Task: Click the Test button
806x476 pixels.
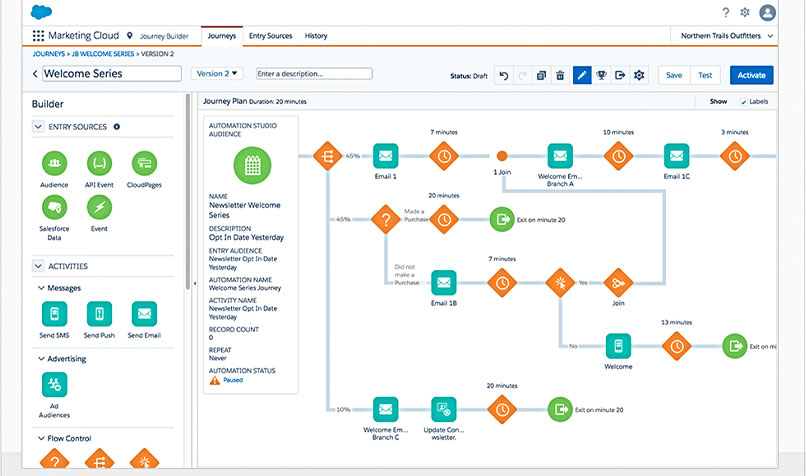Action: point(705,75)
